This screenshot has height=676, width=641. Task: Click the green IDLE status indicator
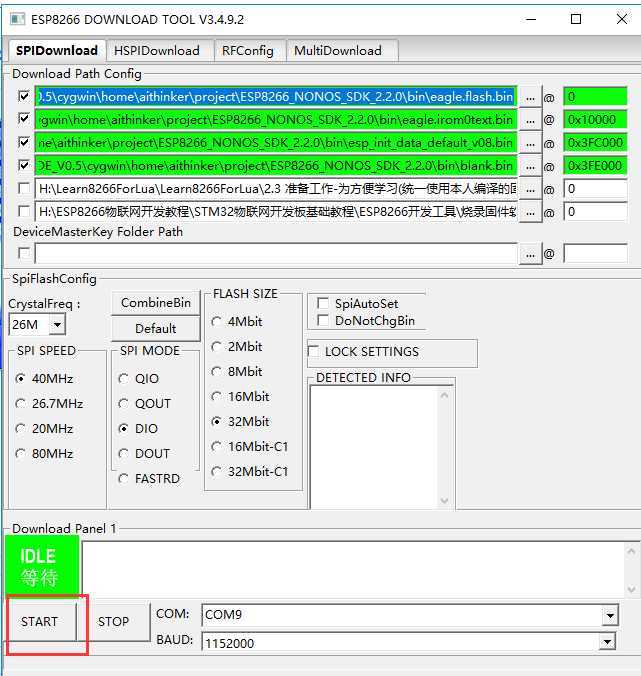point(42,566)
